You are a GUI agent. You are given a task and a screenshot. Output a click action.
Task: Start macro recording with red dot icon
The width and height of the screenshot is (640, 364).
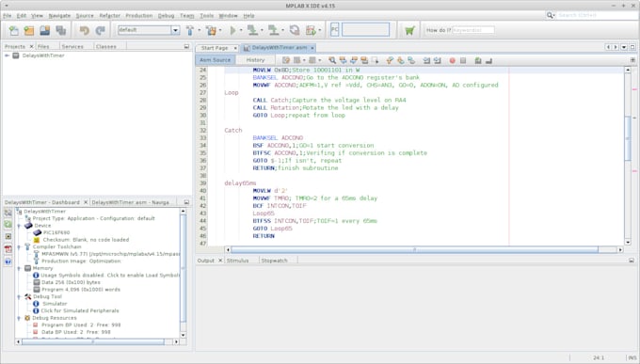[453, 60]
